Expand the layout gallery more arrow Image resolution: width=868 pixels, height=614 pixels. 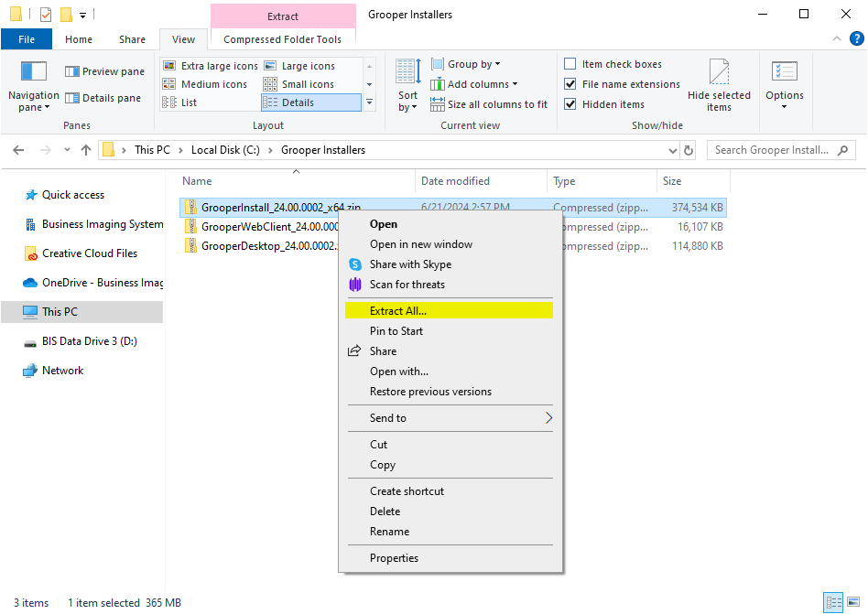369,102
